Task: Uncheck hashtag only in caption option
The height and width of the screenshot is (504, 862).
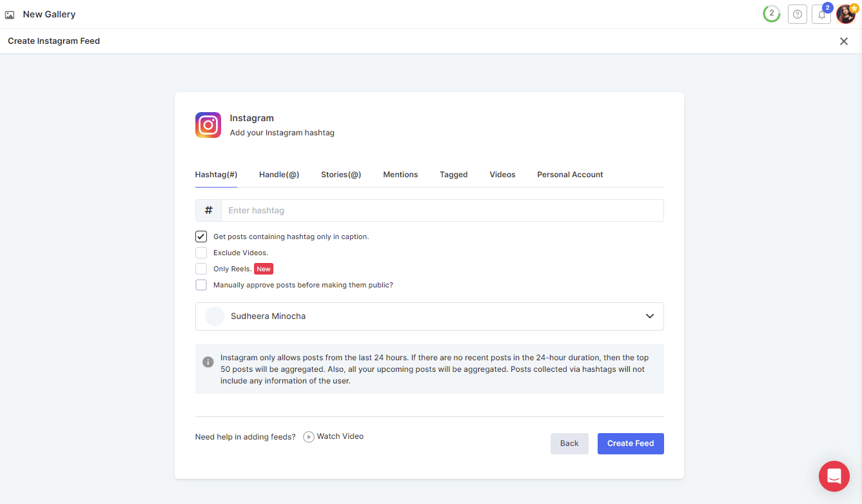Action: (x=201, y=237)
